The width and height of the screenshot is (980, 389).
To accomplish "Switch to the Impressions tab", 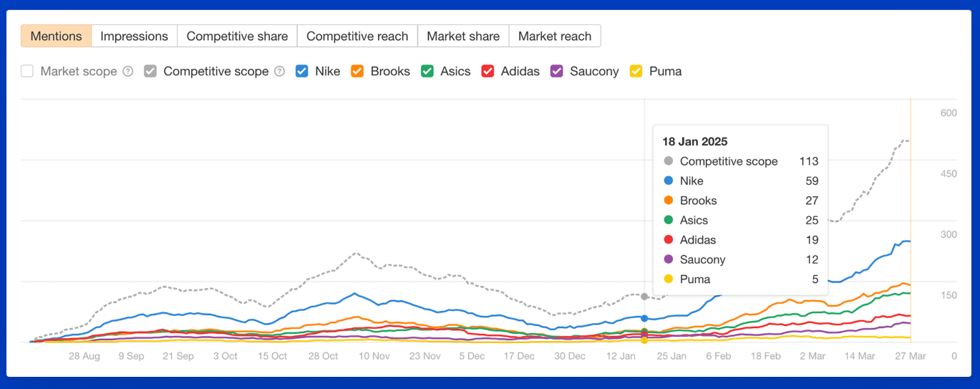I will (x=135, y=36).
